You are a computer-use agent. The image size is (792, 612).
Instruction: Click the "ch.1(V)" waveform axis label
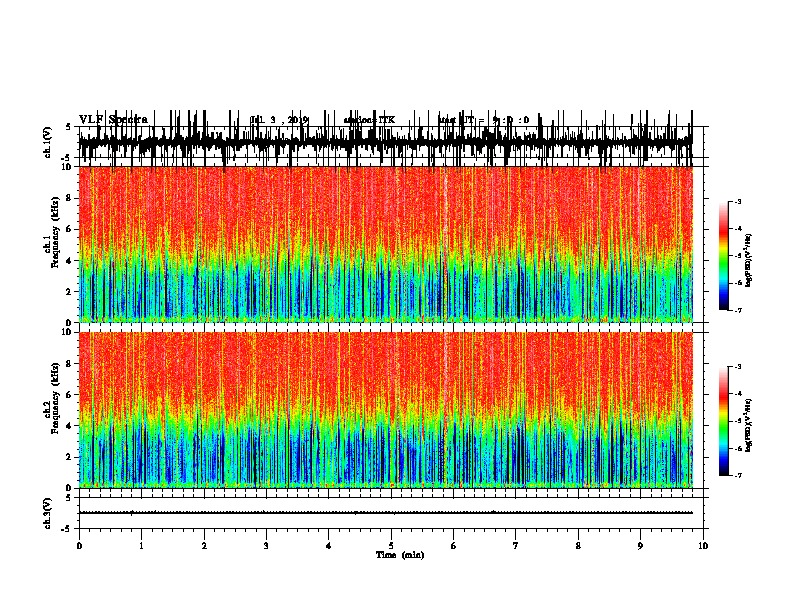point(48,142)
